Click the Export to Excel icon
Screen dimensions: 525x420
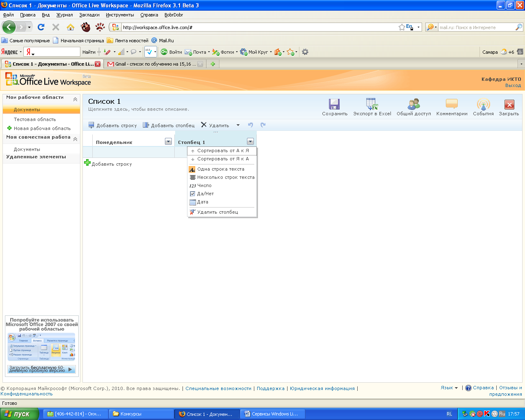(372, 104)
